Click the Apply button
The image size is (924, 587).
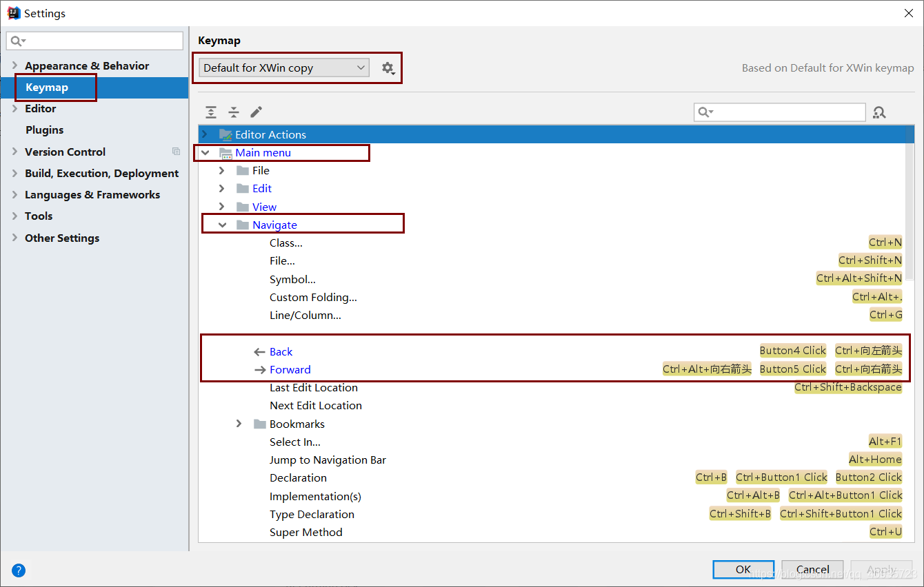tap(882, 569)
